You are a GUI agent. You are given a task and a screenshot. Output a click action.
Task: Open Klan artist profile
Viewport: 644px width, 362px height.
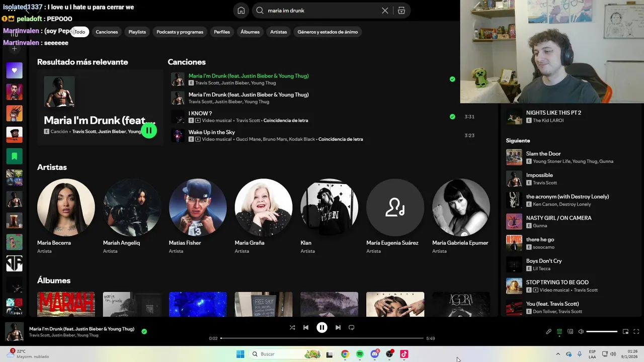pos(330,207)
